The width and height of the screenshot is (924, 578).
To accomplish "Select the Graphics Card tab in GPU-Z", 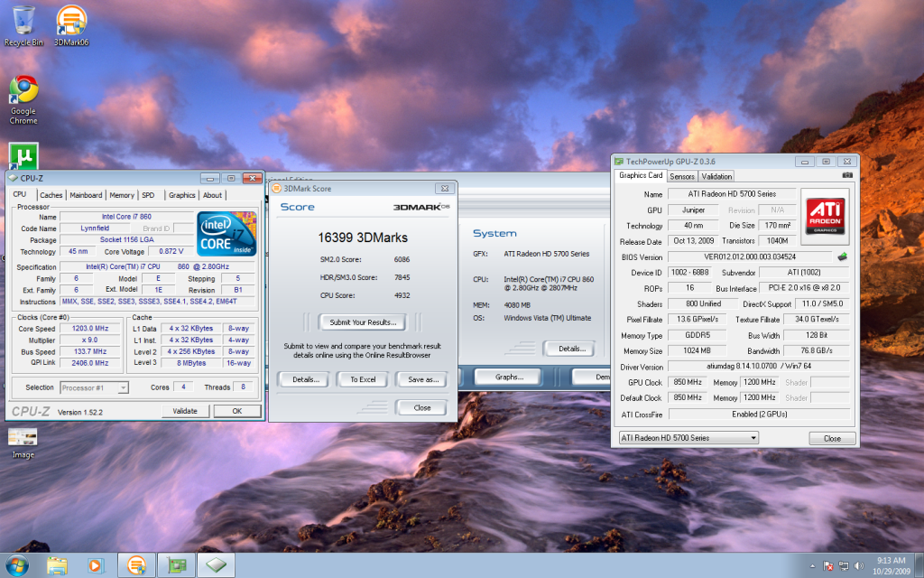I will [x=641, y=175].
